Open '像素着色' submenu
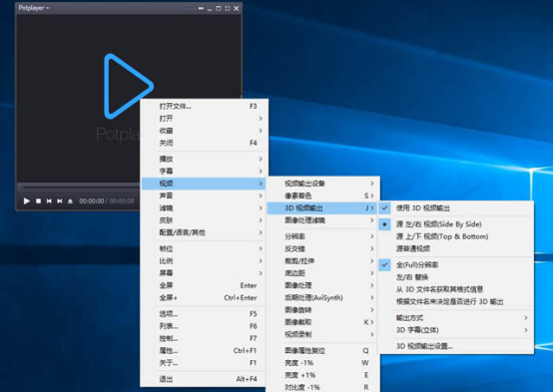The image size is (553, 392). [x=322, y=196]
